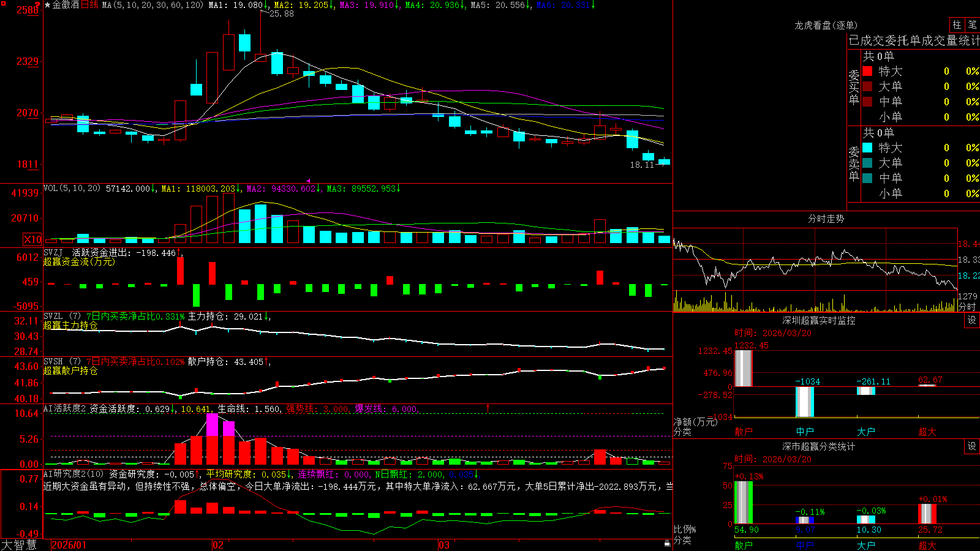This screenshot has width=980, height=551.
Task: Click the dark red 大单 swatch under 委买单
Action: click(867, 86)
